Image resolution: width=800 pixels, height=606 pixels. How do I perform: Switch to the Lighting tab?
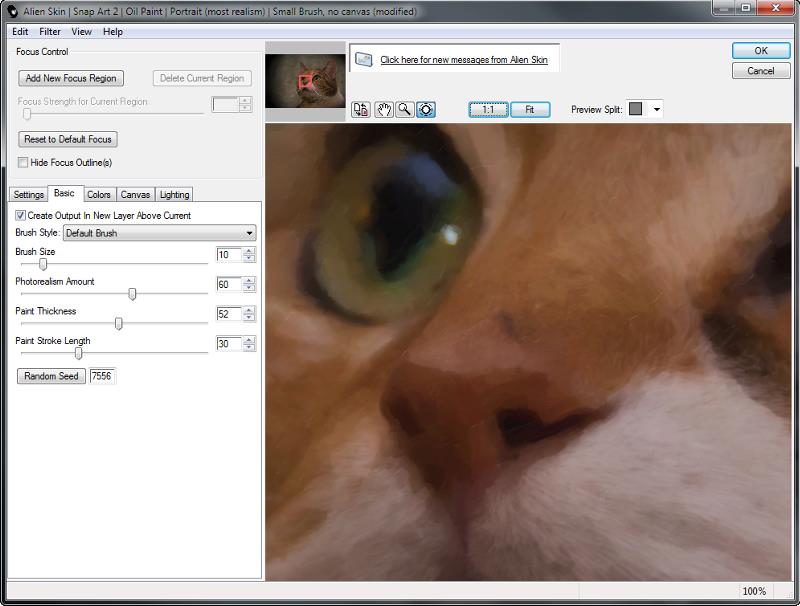click(174, 194)
